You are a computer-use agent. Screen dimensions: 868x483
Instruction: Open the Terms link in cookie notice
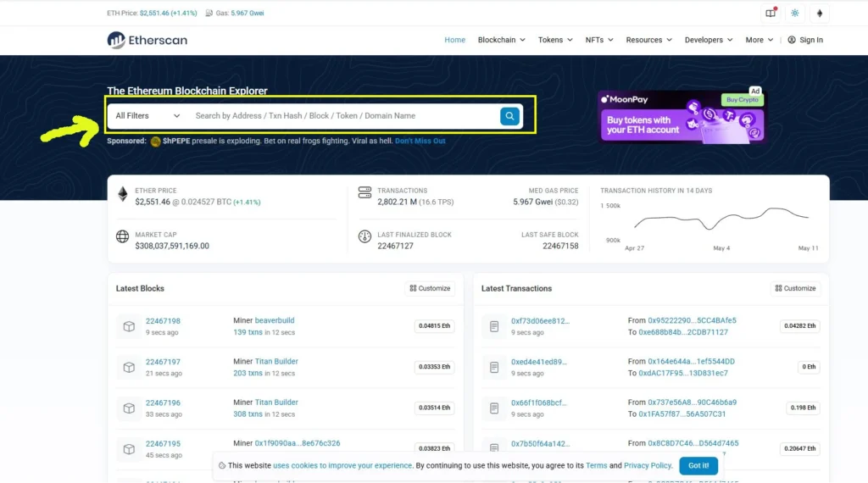click(x=596, y=466)
